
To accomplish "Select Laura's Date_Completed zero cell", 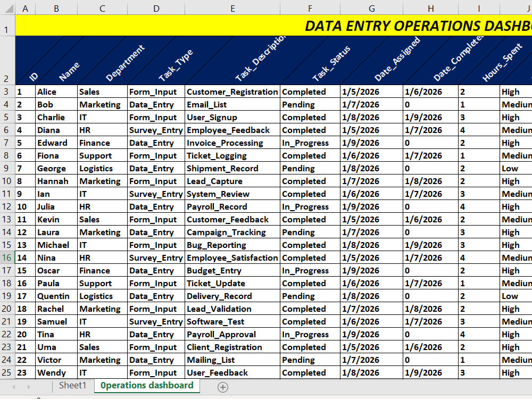I will 430,232.
